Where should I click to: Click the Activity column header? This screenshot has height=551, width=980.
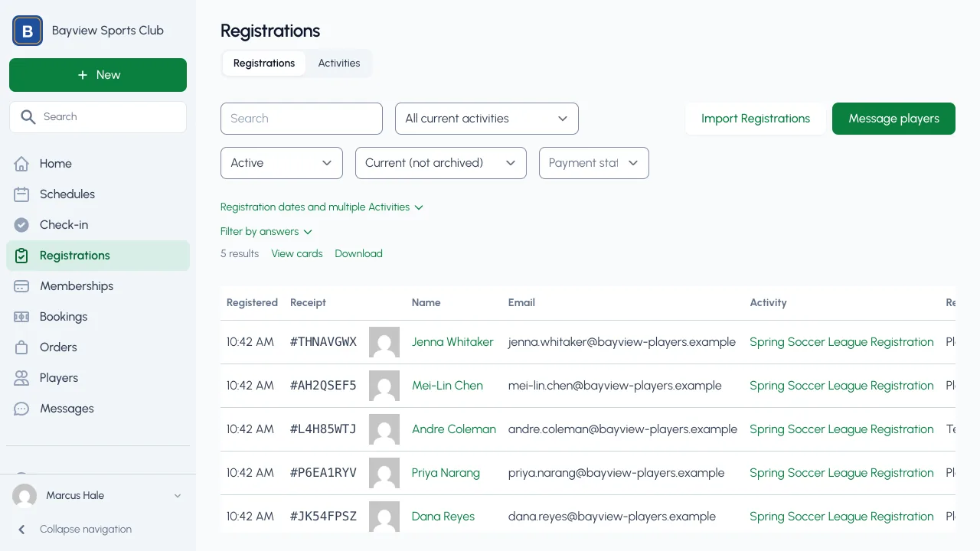click(x=768, y=303)
